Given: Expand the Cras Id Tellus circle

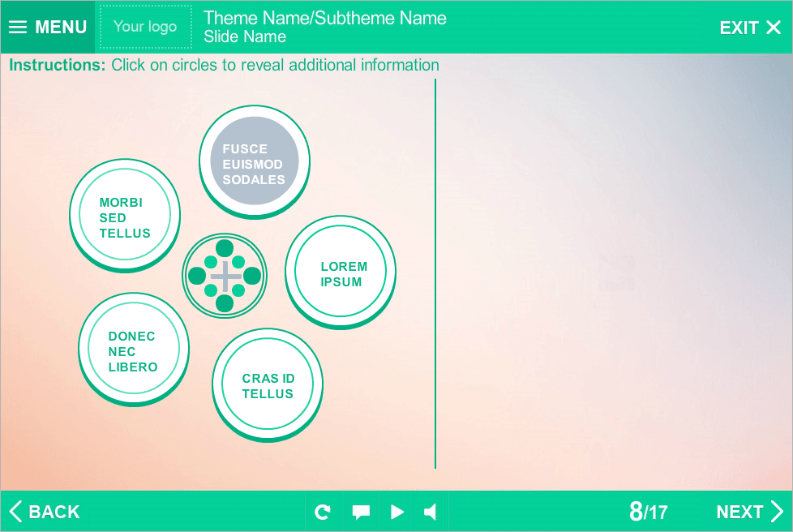Looking at the screenshot, I should (268, 385).
